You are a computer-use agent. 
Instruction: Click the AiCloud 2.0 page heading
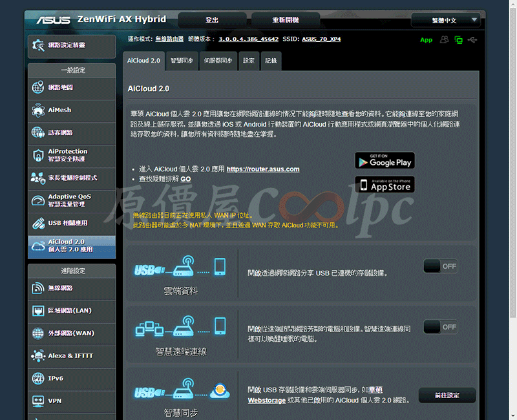pos(149,89)
